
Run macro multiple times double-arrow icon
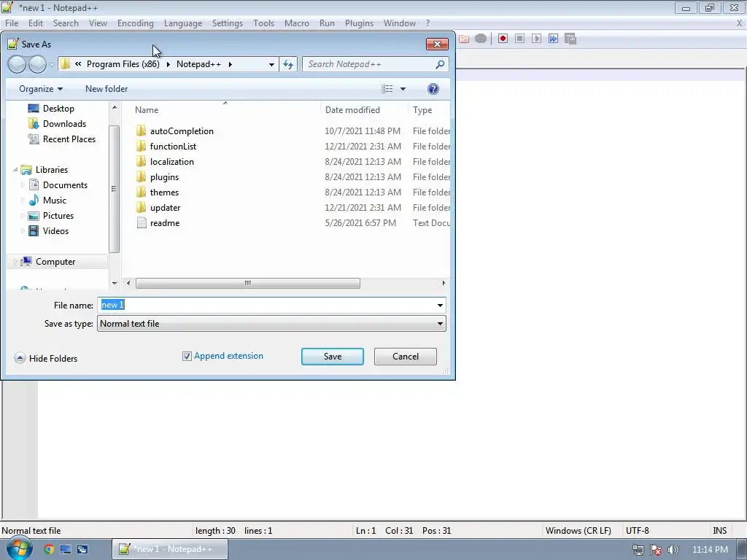(553, 39)
